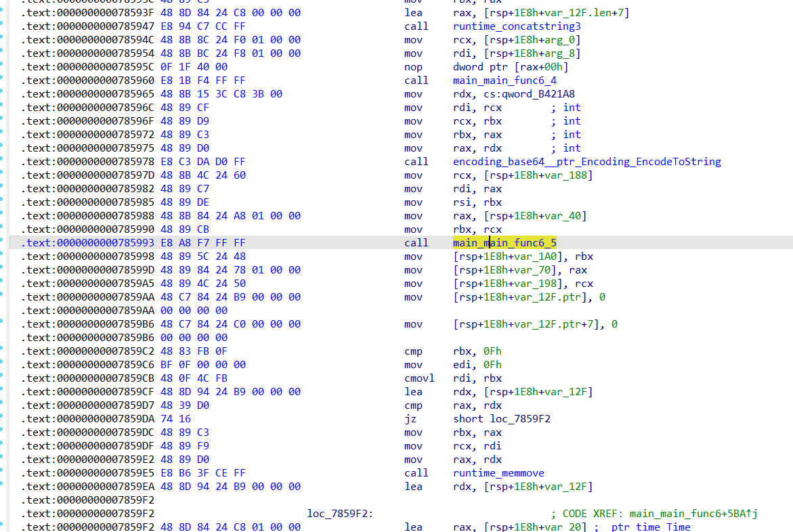
Task: Click the [rsp+1E8h+var_20] operand
Action: click(536, 527)
